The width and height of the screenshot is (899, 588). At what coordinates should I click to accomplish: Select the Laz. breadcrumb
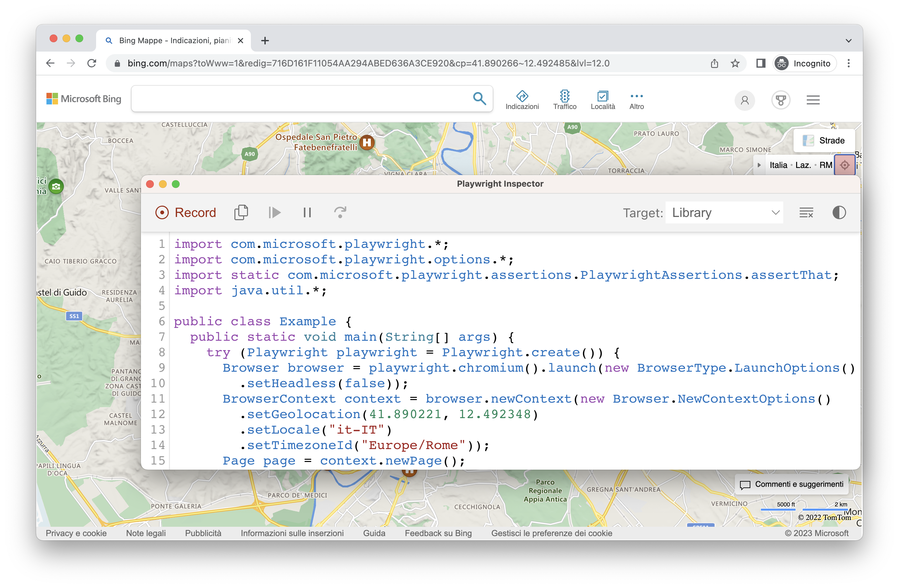point(803,165)
